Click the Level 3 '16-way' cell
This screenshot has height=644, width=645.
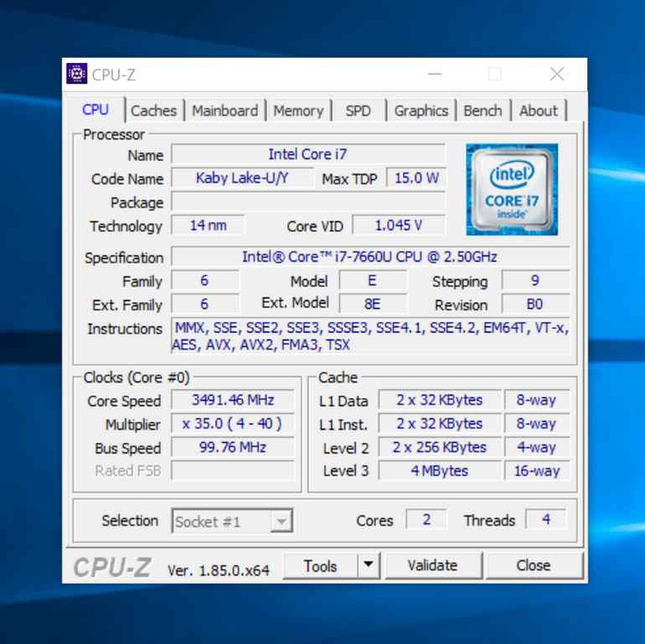(537, 471)
